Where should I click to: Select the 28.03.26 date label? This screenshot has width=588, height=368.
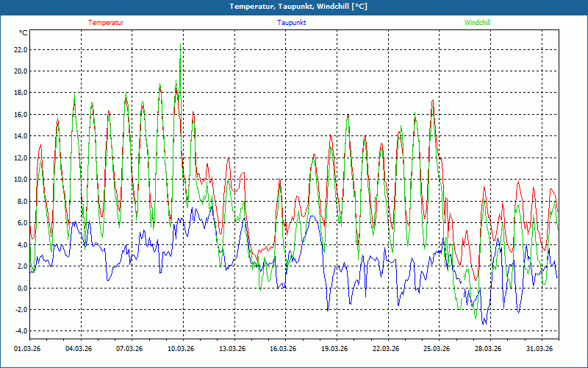coord(487,349)
